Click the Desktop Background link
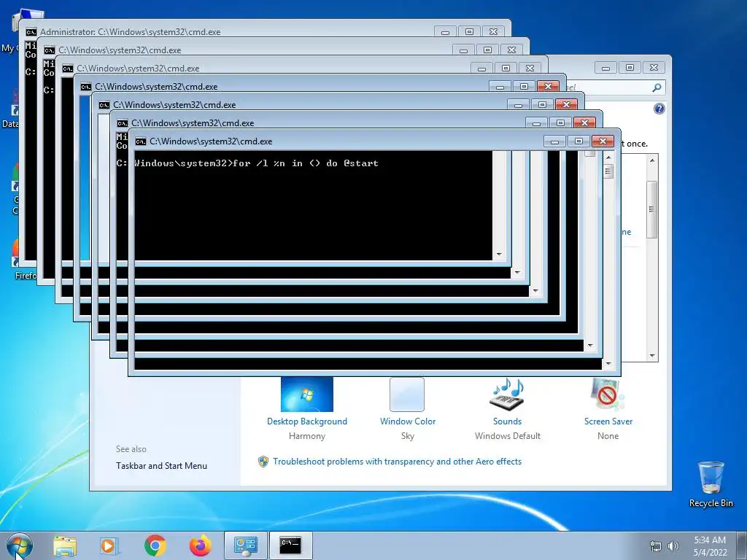Image resolution: width=747 pixels, height=560 pixels. click(x=307, y=421)
